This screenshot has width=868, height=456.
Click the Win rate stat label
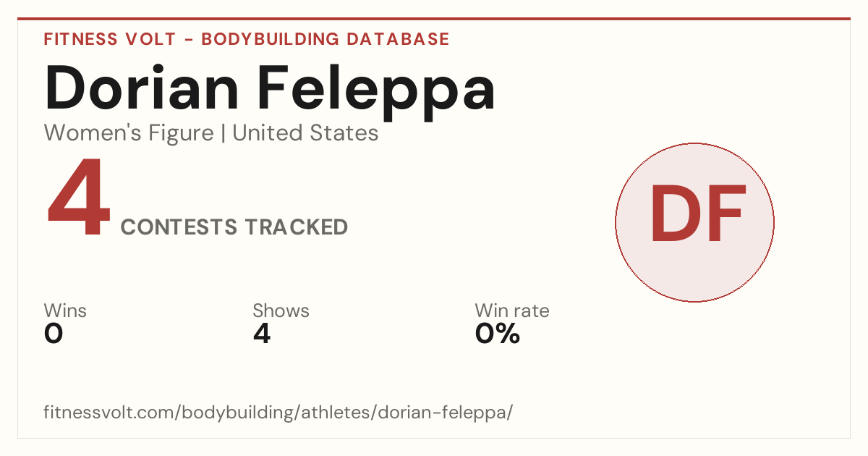coord(512,311)
